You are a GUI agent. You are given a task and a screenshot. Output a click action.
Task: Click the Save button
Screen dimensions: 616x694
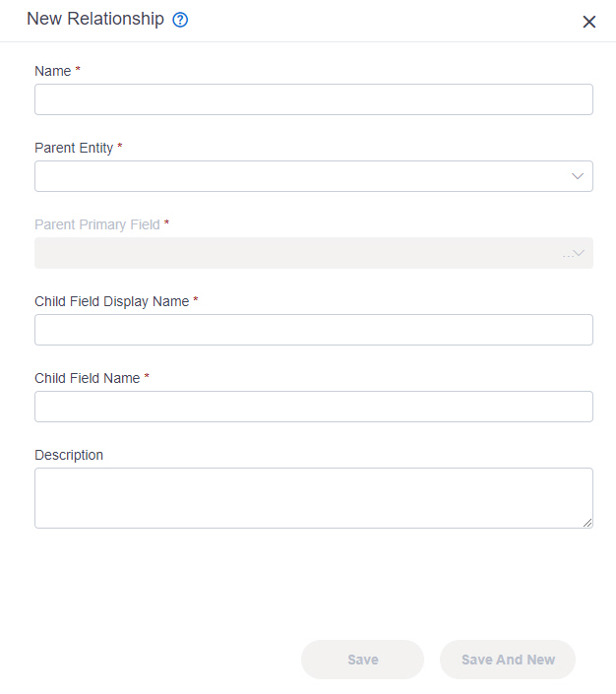(x=362, y=660)
